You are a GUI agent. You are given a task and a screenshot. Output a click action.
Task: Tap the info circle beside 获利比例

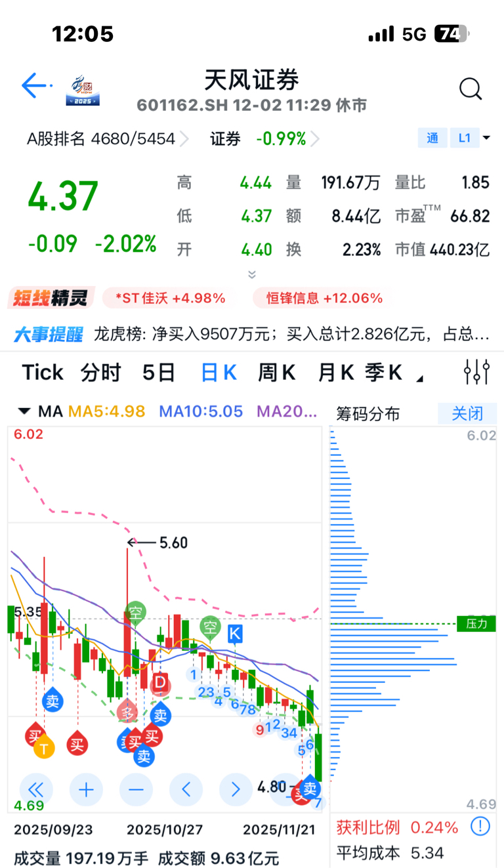pyautogui.click(x=480, y=826)
